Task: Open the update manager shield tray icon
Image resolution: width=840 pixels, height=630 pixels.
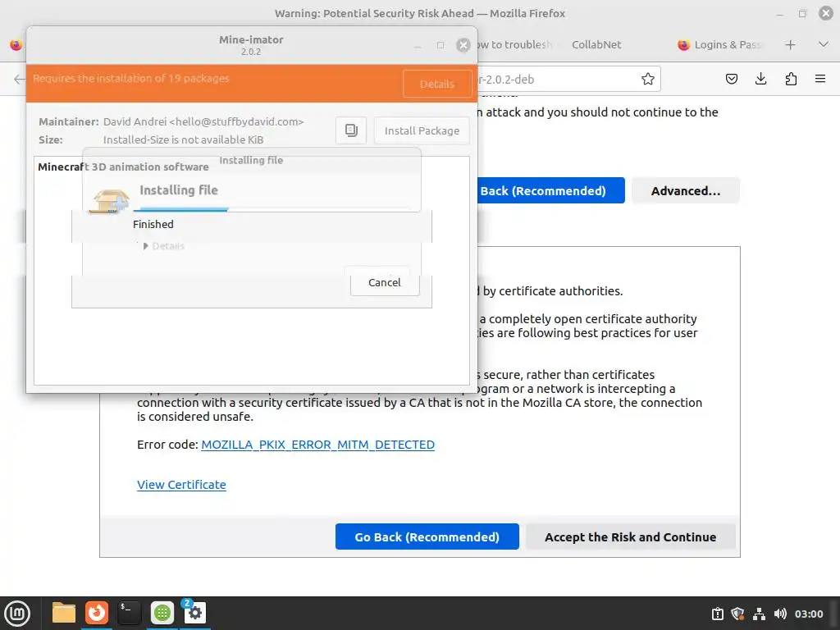Action: click(x=737, y=614)
